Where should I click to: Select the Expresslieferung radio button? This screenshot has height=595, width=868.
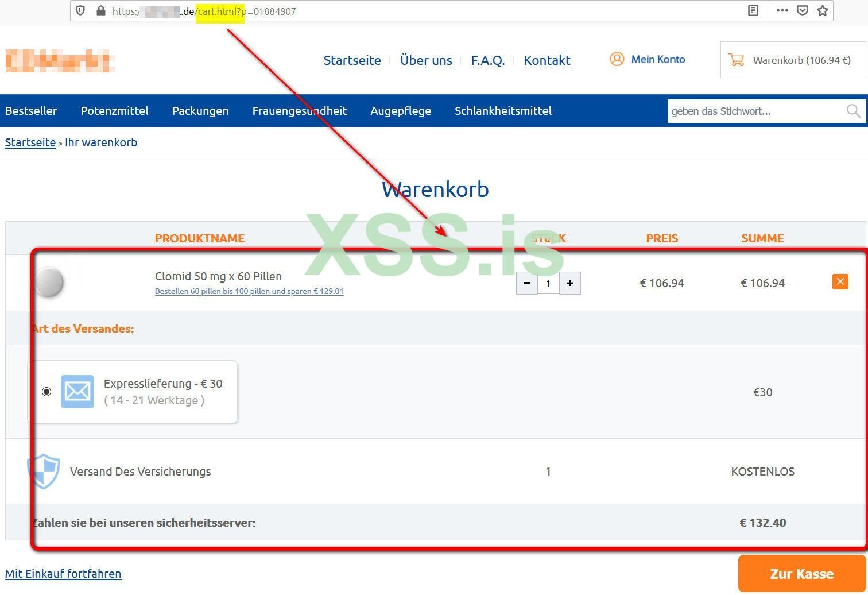pos(46,392)
